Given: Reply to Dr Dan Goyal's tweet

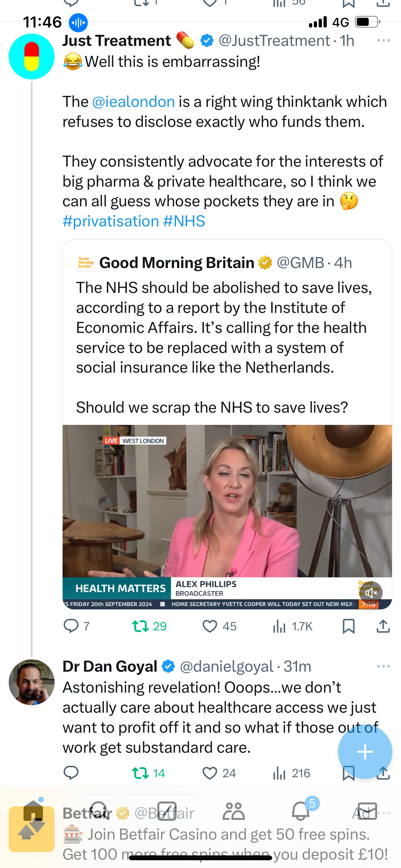Looking at the screenshot, I should click(x=71, y=773).
